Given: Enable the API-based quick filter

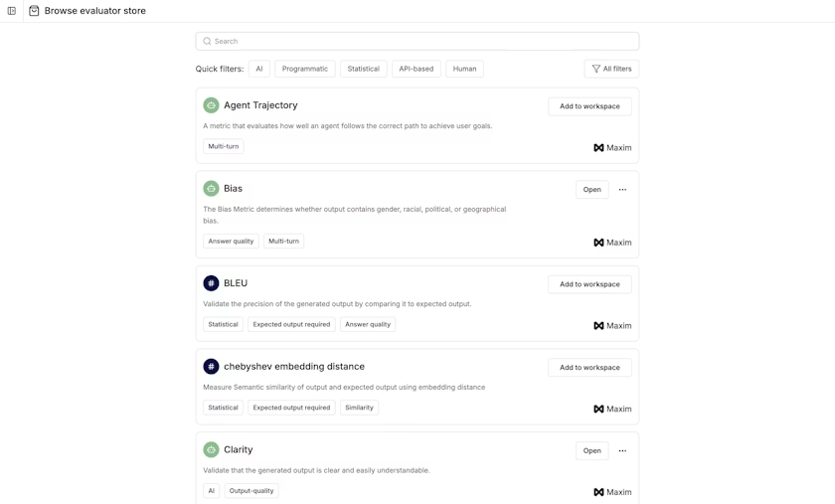Looking at the screenshot, I should tap(417, 69).
